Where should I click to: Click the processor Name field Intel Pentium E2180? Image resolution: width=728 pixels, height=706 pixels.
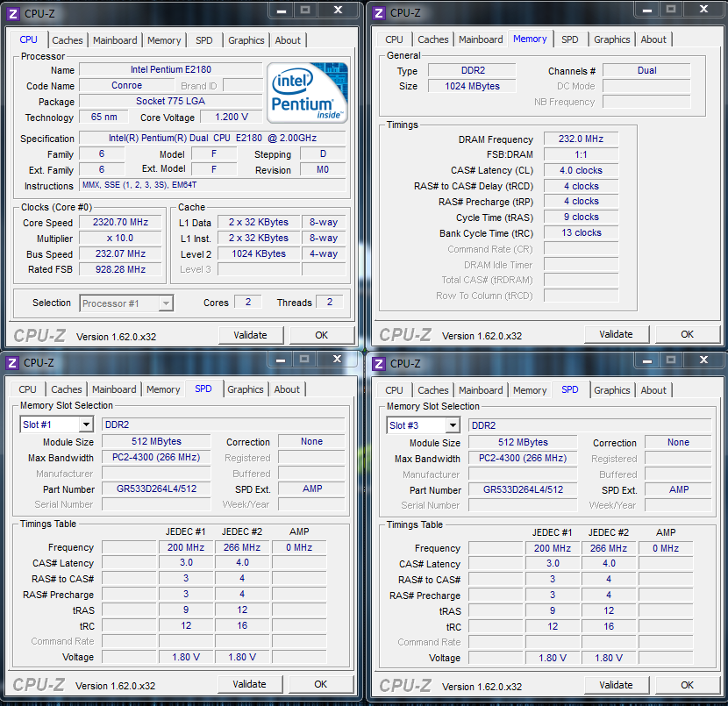point(171,69)
